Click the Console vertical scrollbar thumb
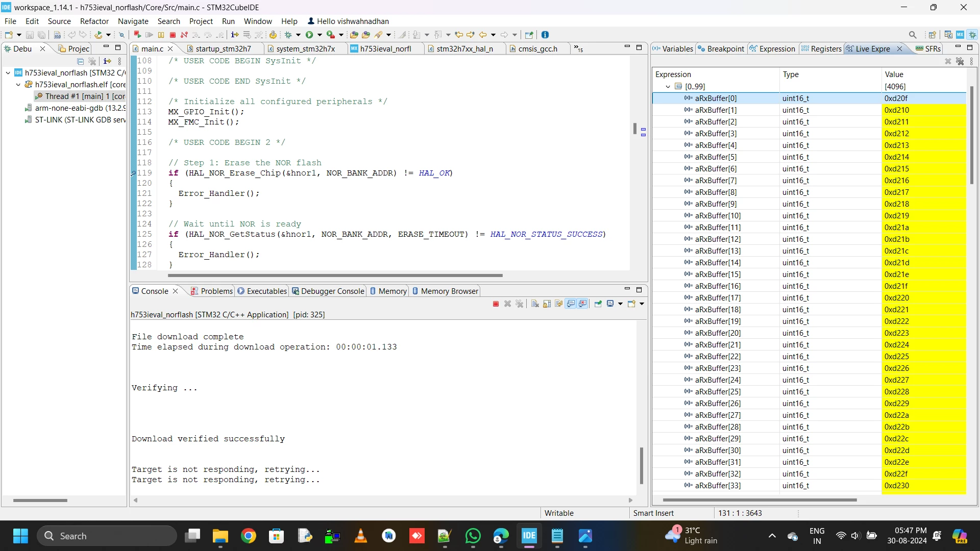 point(642,466)
